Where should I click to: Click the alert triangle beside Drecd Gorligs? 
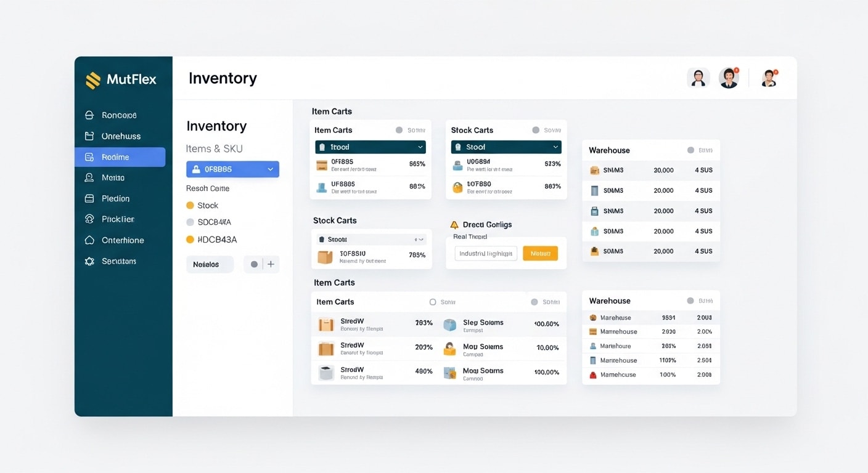[x=454, y=225]
